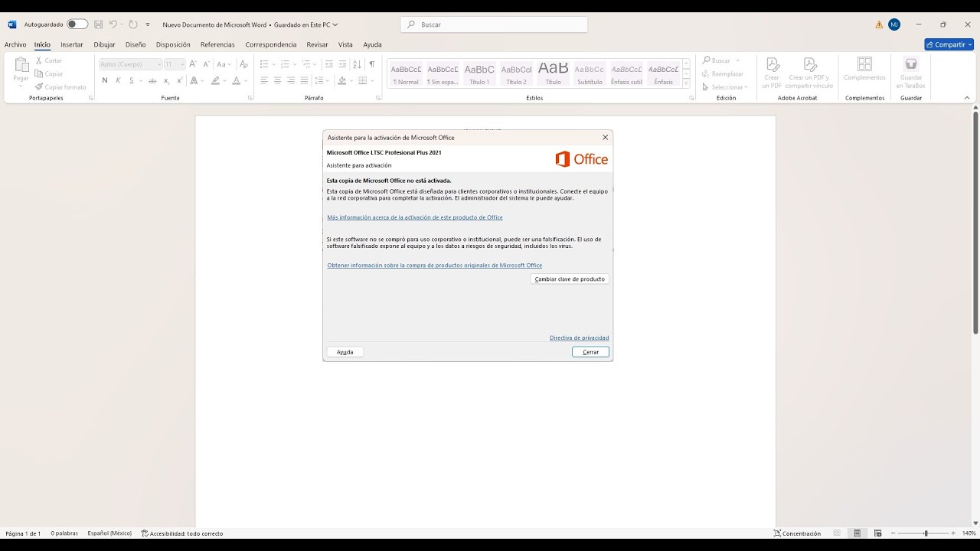The width and height of the screenshot is (980, 551).
Task: Click the superscript x² icon
Action: pos(180,80)
